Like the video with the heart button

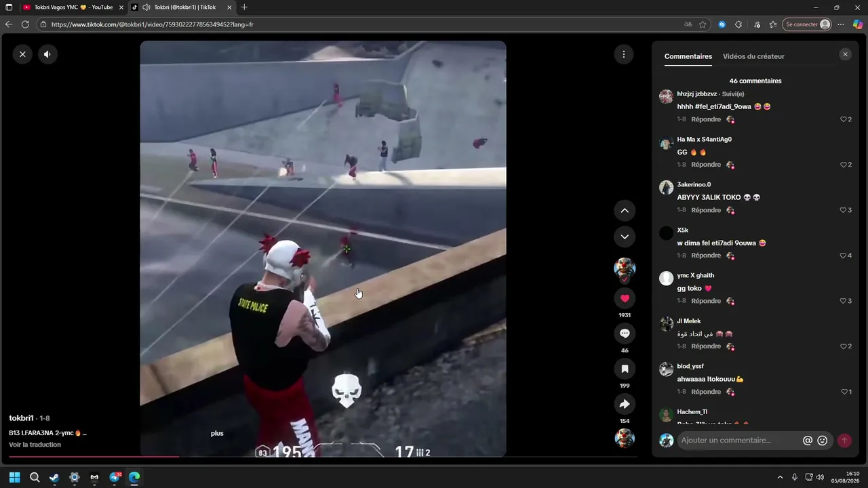(x=625, y=298)
